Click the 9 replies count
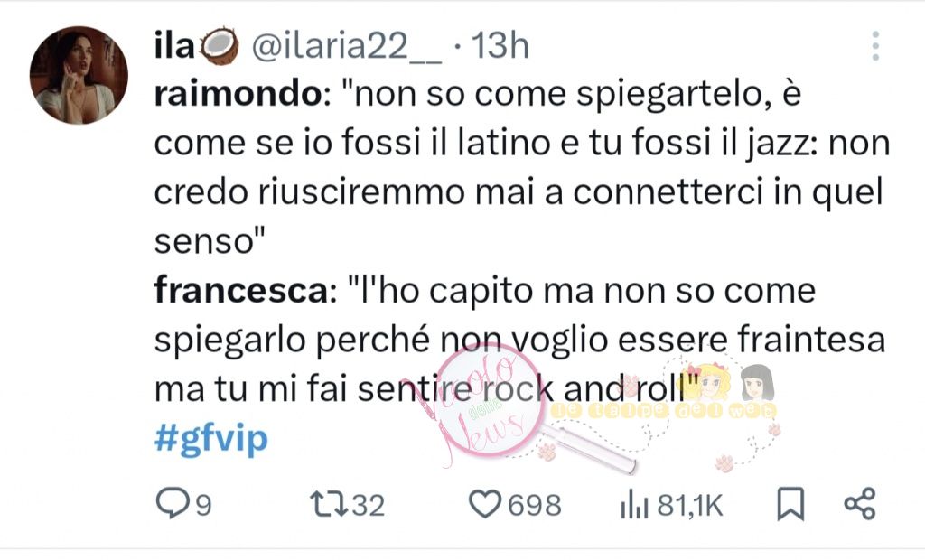Screen dimensions: 925x560 click(203, 506)
